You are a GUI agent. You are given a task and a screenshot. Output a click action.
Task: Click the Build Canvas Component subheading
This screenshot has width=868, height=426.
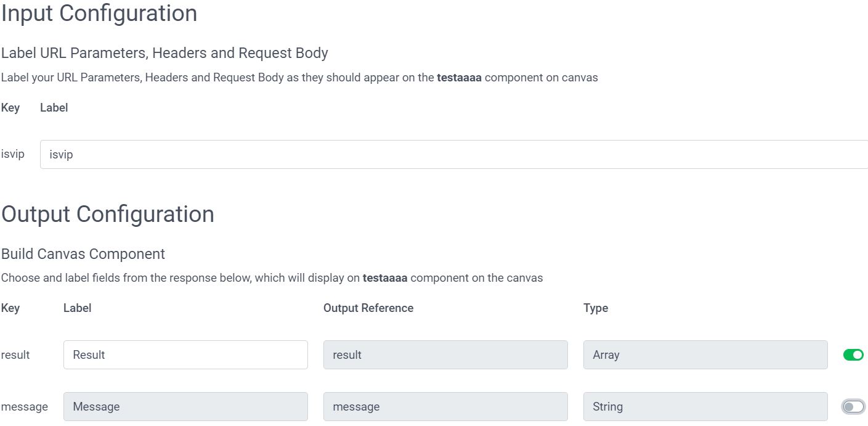pyautogui.click(x=83, y=254)
